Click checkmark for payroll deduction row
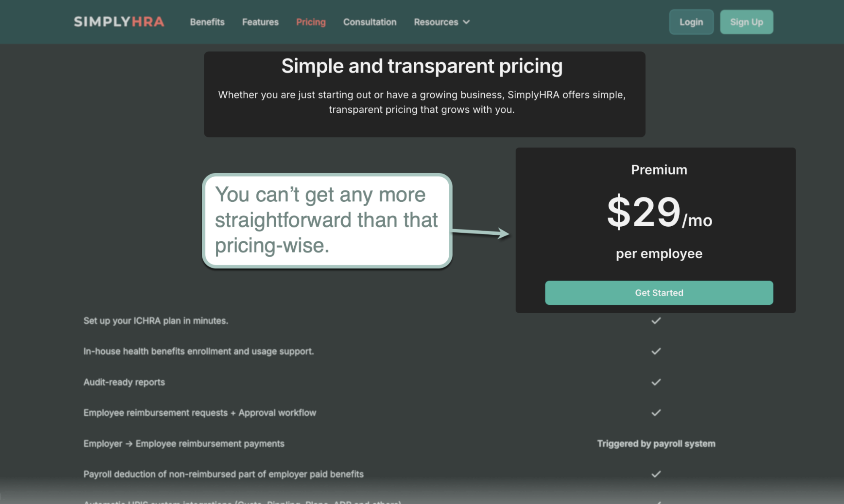This screenshot has width=844, height=504. pyautogui.click(x=656, y=474)
